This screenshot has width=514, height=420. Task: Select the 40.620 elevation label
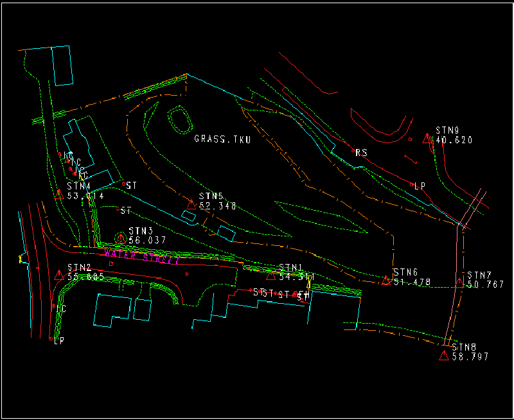(x=454, y=140)
